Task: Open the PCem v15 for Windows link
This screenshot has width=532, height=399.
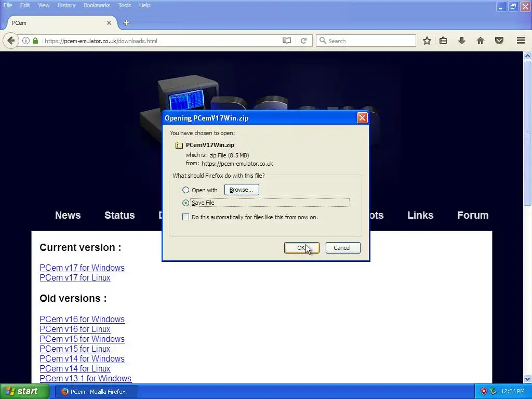Action: tap(82, 339)
